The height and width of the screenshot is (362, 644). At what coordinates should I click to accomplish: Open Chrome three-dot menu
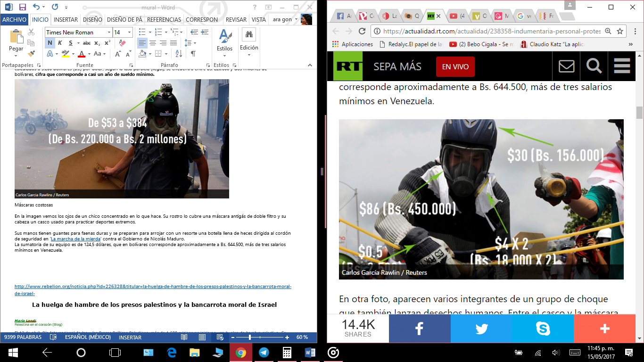[x=635, y=31]
